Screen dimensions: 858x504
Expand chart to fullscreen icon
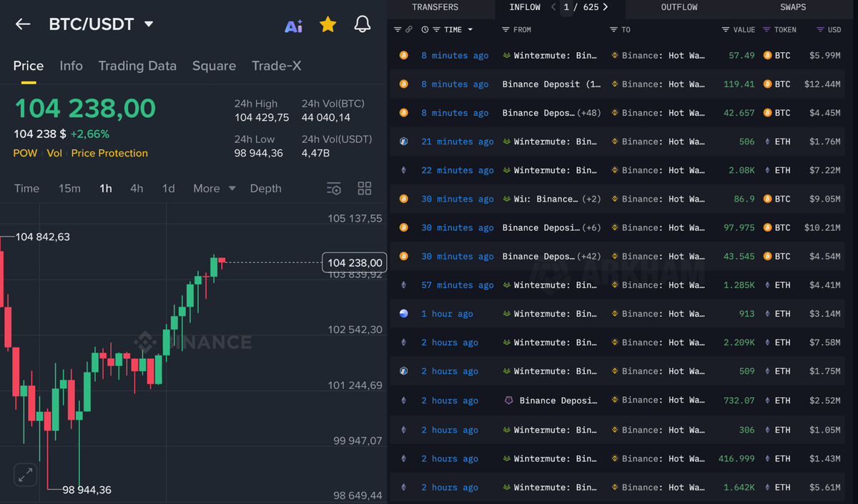coord(25,474)
